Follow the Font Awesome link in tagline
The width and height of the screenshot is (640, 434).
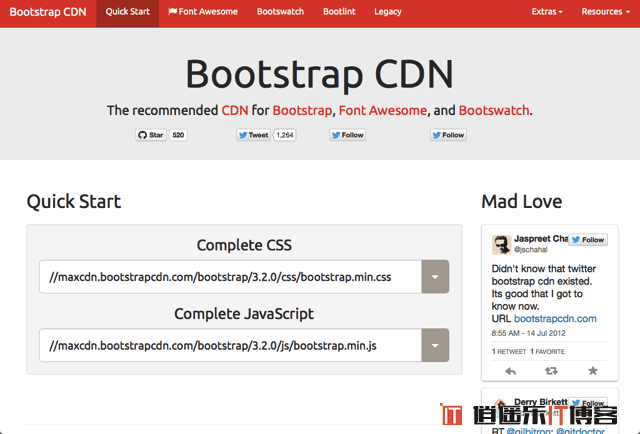383,110
